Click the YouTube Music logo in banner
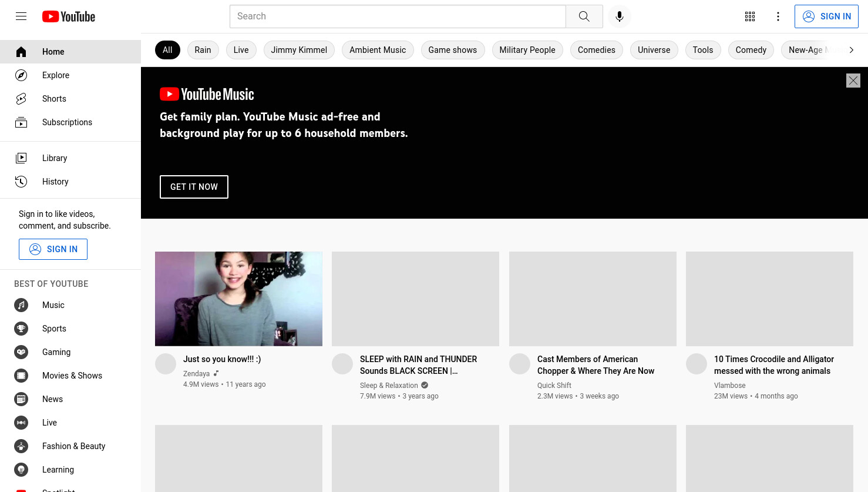 (207, 94)
